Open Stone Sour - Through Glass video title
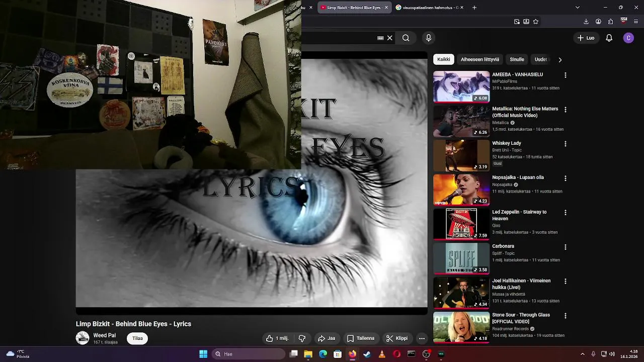The width and height of the screenshot is (644, 362). (521, 318)
